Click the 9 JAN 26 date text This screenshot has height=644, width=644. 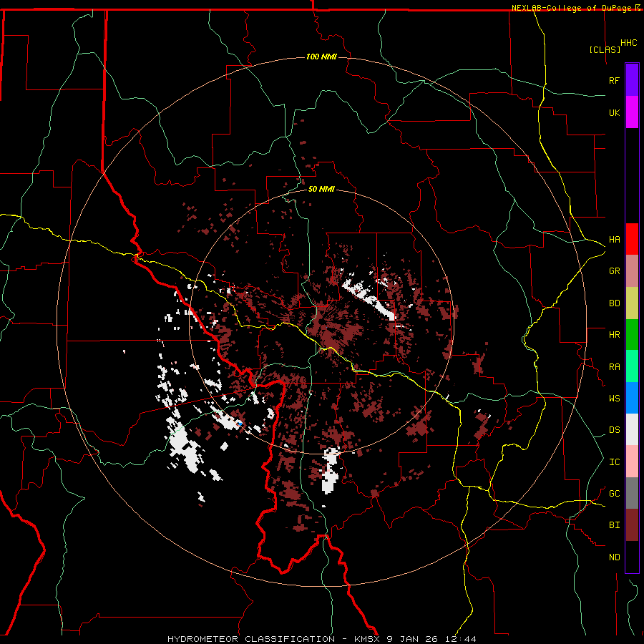[x=413, y=639]
